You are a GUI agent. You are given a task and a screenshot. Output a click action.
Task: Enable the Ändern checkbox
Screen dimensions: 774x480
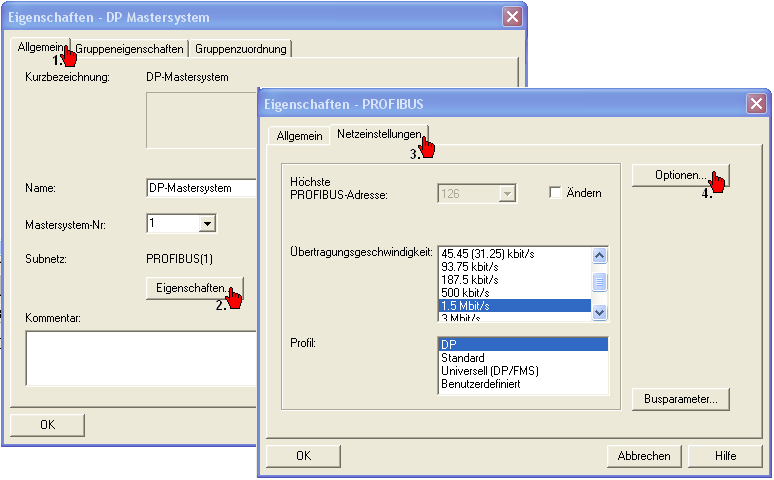click(x=555, y=193)
